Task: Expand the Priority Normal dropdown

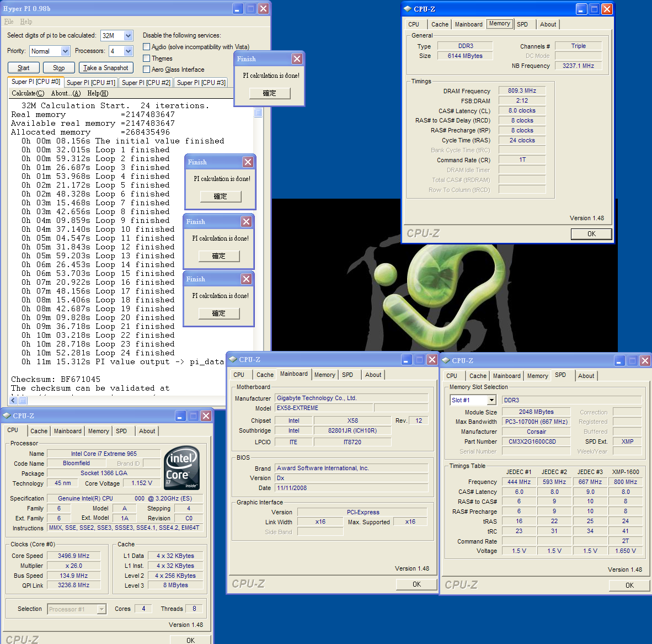Action: click(65, 51)
